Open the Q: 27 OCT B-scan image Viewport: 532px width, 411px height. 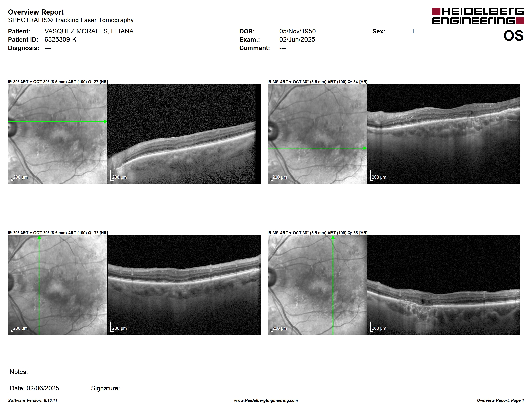click(184, 134)
